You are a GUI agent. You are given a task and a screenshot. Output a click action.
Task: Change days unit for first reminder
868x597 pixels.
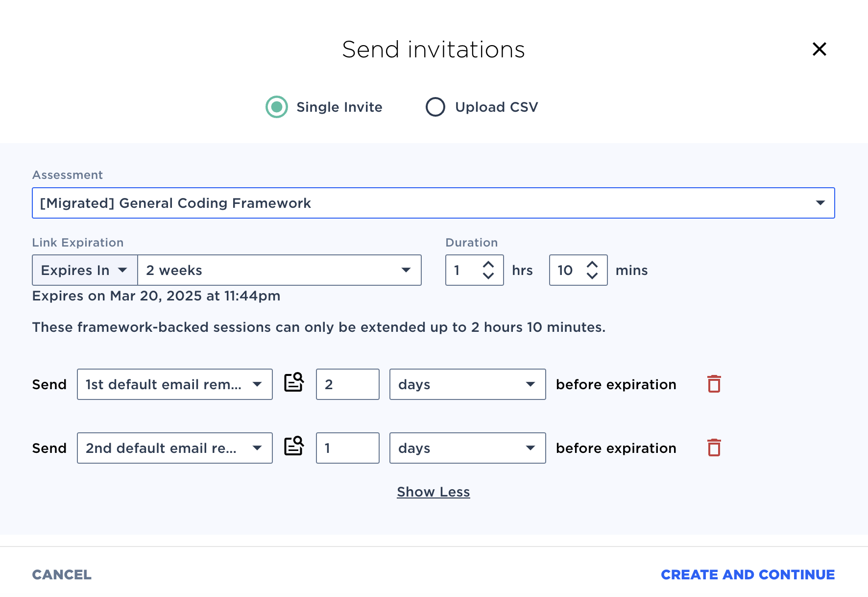coord(468,384)
